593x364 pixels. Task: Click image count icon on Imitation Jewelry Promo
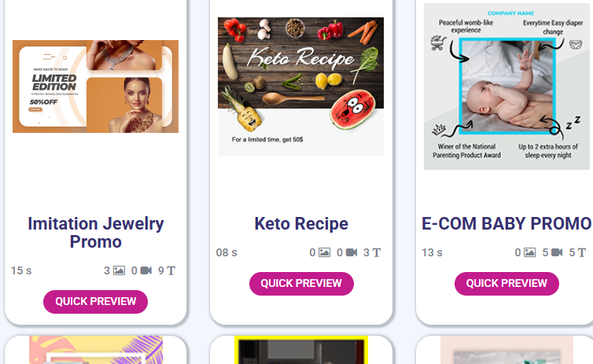click(x=119, y=270)
